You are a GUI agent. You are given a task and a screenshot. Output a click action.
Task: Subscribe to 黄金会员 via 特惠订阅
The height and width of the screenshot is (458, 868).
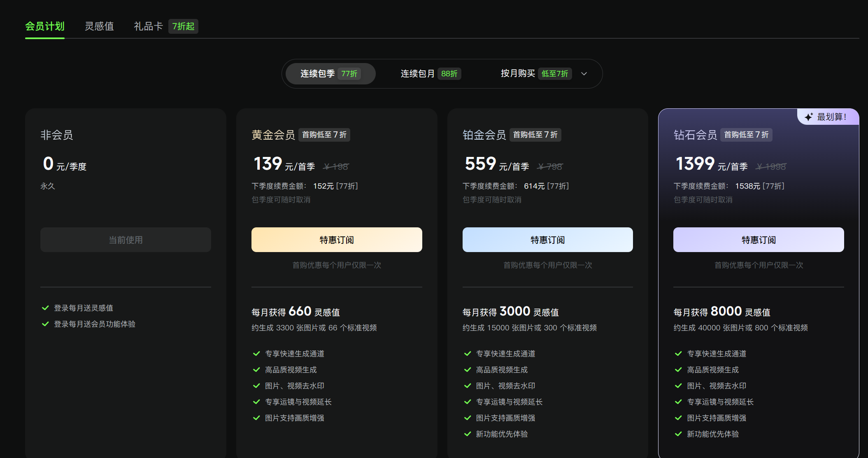click(337, 240)
